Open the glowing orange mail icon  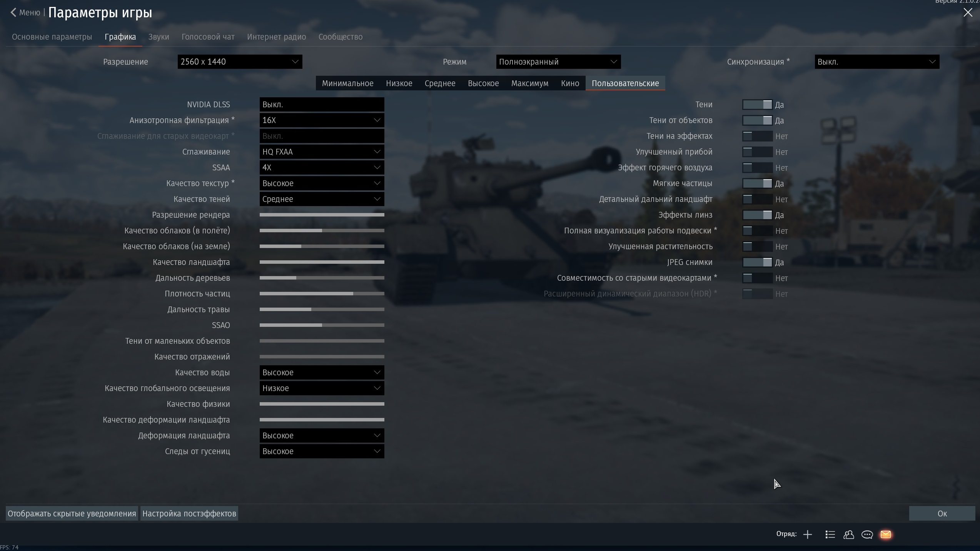[x=885, y=534]
